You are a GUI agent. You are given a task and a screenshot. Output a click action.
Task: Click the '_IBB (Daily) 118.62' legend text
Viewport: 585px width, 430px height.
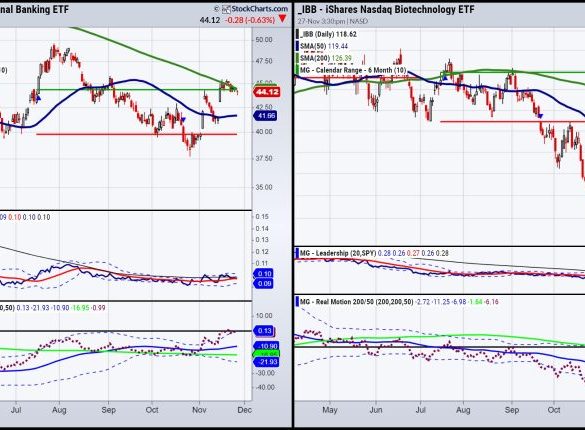point(328,34)
